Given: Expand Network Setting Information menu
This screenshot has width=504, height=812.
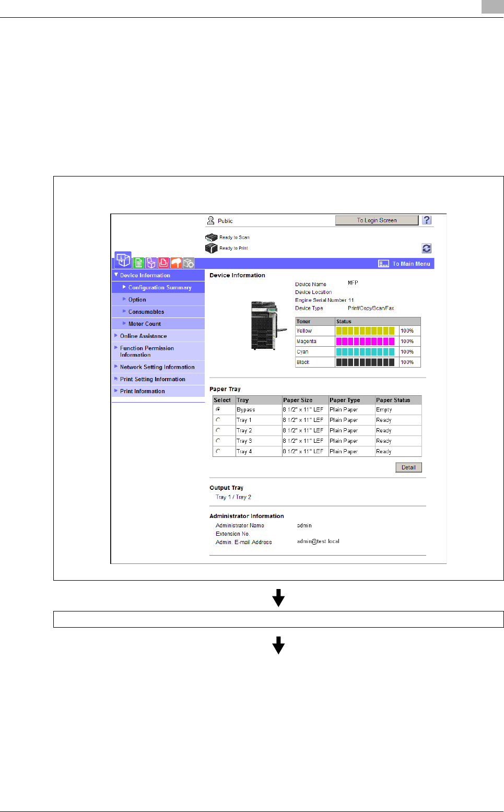Looking at the screenshot, I should point(158,367).
